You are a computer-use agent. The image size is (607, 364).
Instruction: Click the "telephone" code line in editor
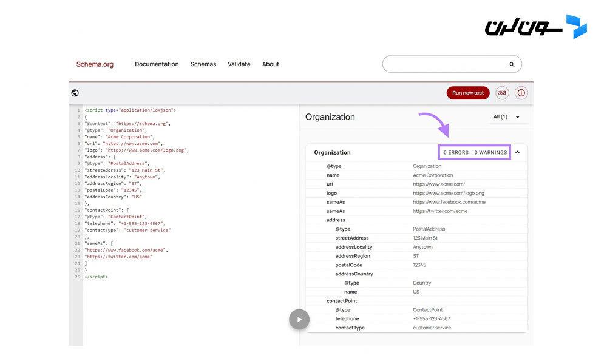(x=125, y=224)
